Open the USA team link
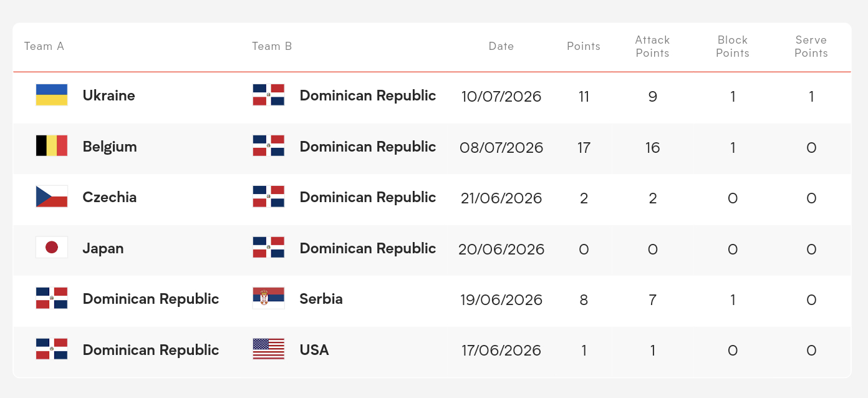 coord(314,350)
